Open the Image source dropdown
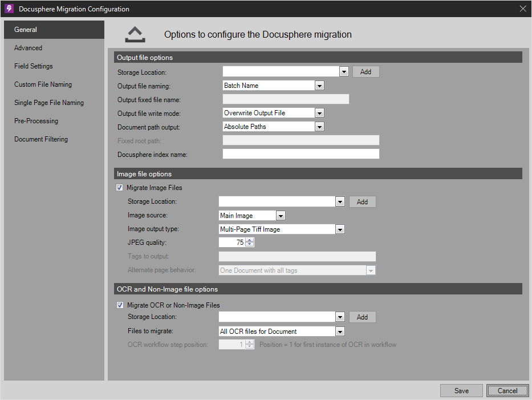This screenshot has height=400, width=532. pos(281,215)
